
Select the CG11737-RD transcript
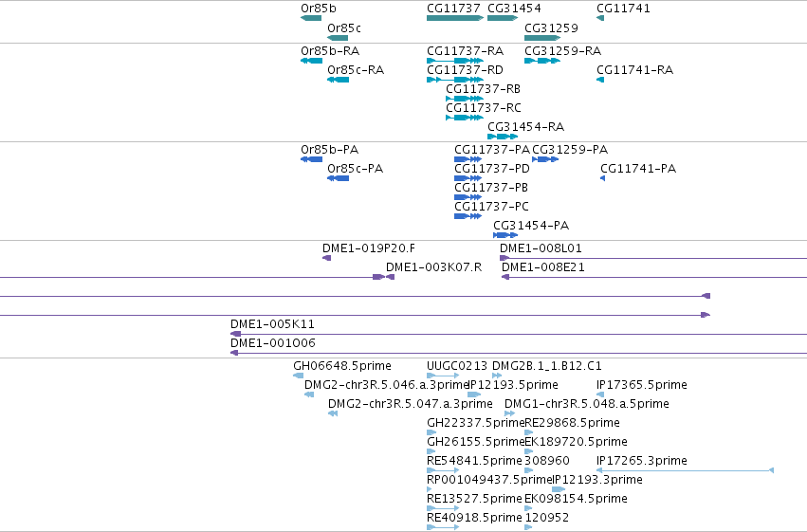coord(455,80)
